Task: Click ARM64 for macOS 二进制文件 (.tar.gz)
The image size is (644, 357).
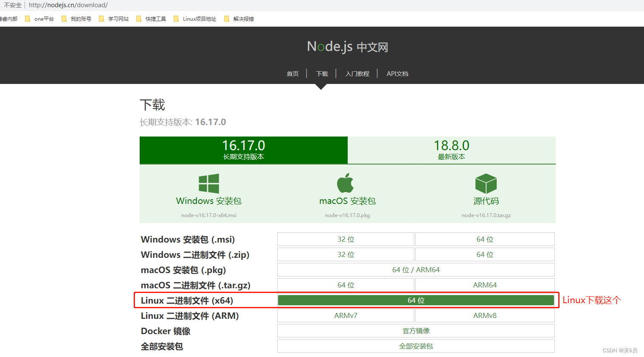Action: (x=485, y=285)
